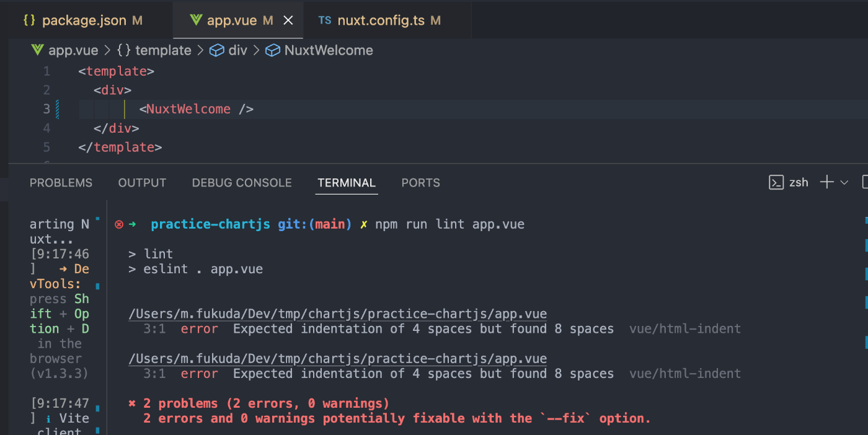Select the PORTS panel tab
The image size is (868, 435).
point(420,183)
